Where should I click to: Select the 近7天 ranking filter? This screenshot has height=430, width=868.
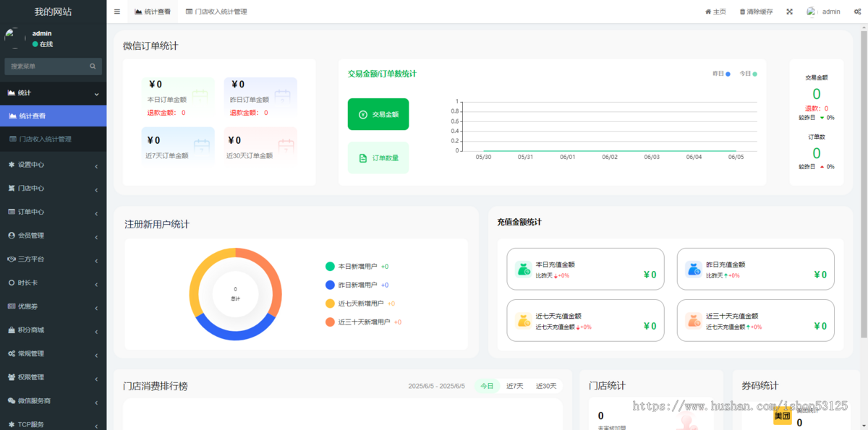click(514, 386)
